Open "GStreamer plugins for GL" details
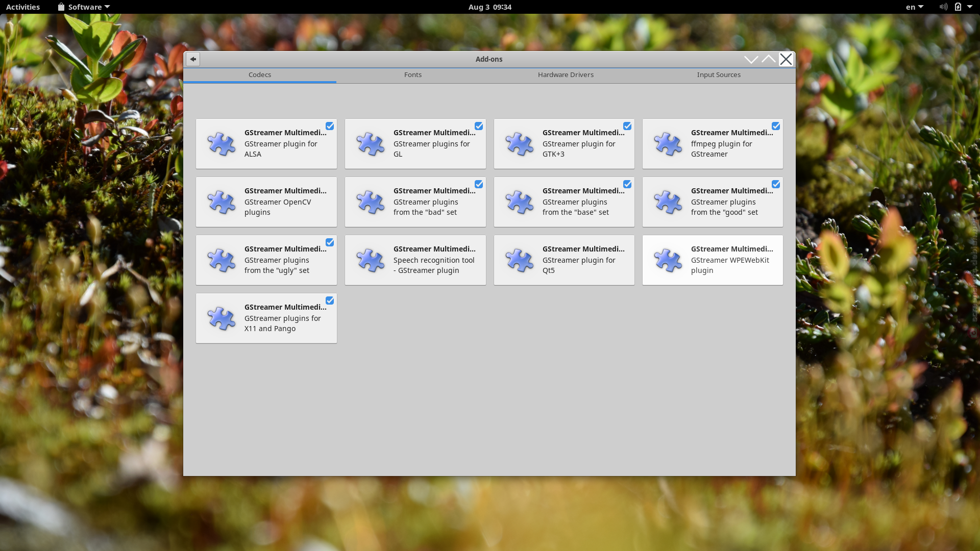The width and height of the screenshot is (980, 551). point(415,144)
